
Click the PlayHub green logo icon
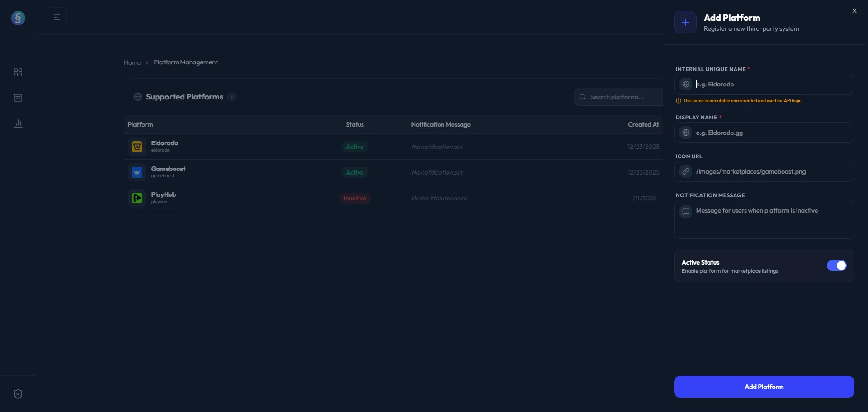pos(137,198)
